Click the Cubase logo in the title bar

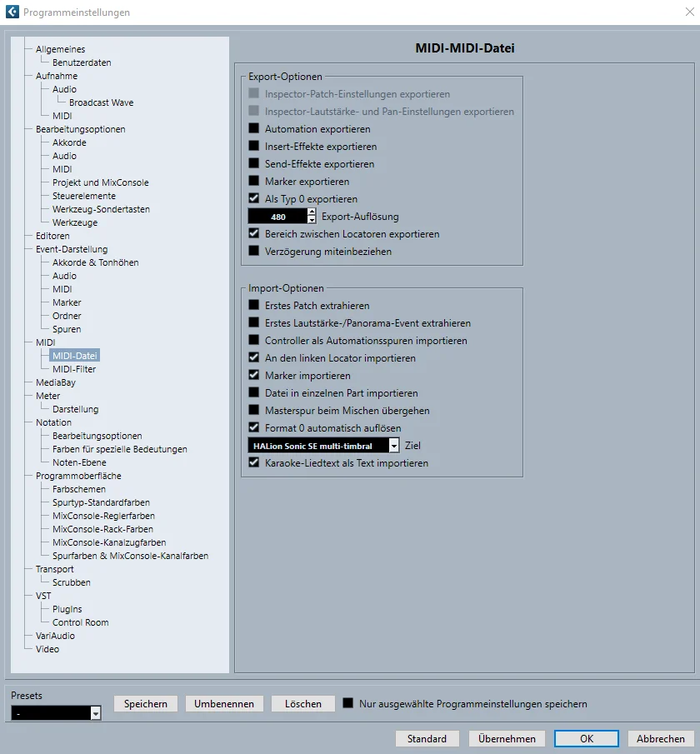pos(12,12)
